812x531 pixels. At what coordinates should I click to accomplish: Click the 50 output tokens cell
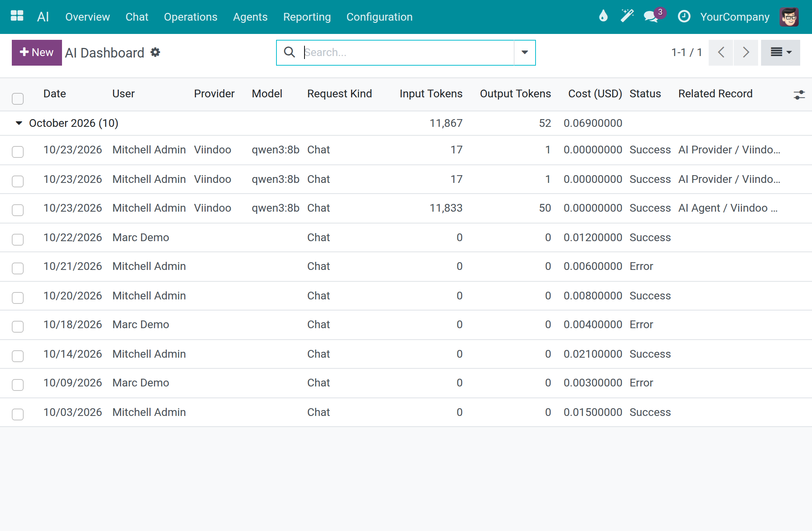[x=545, y=208]
